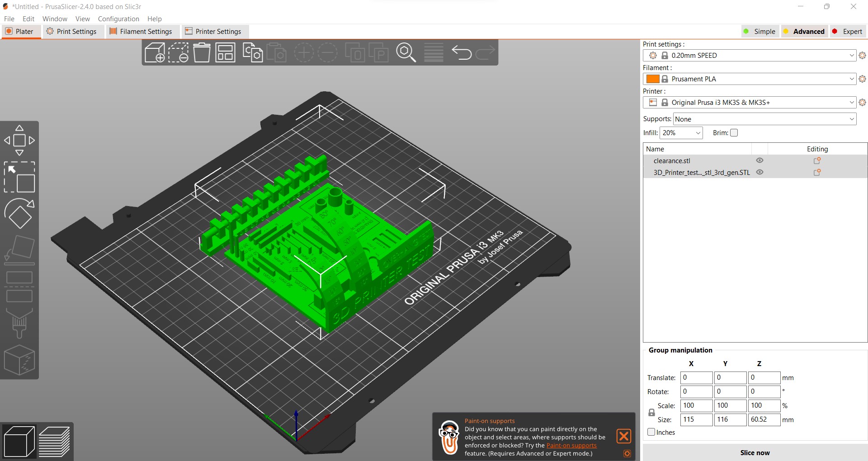
Task: Click the Slice now button
Action: [x=755, y=452]
